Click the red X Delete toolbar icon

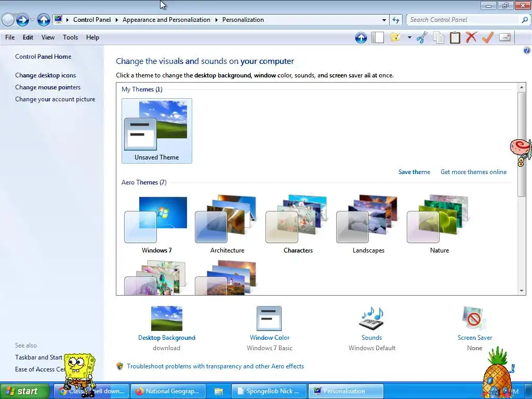tap(471, 37)
